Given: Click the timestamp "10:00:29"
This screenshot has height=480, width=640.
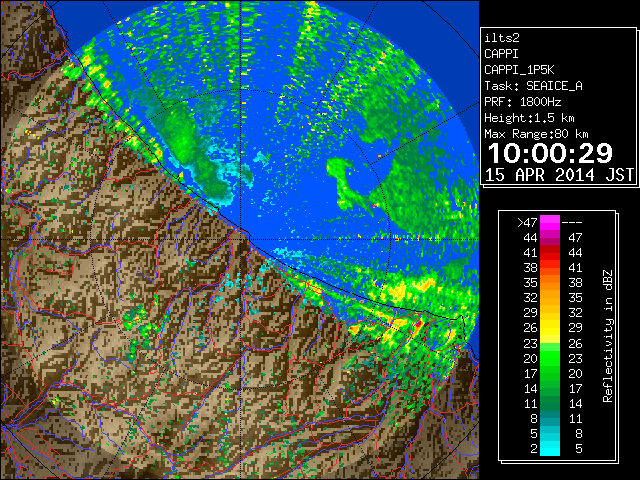Looking at the screenshot, I should click(550, 153).
